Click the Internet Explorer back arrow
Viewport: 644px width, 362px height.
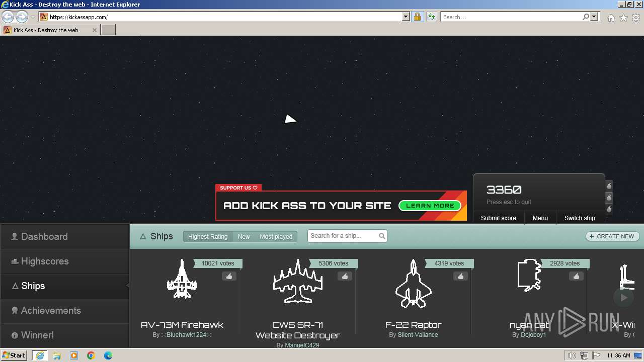8,17
